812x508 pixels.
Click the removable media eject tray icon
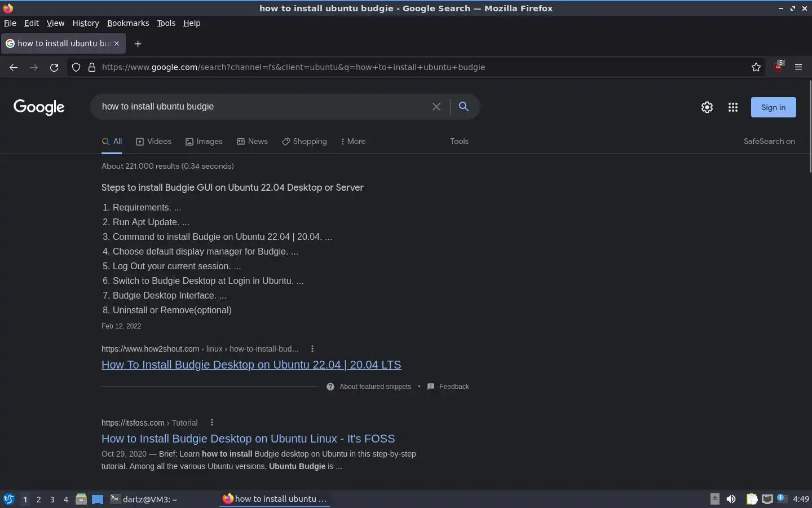pos(714,498)
